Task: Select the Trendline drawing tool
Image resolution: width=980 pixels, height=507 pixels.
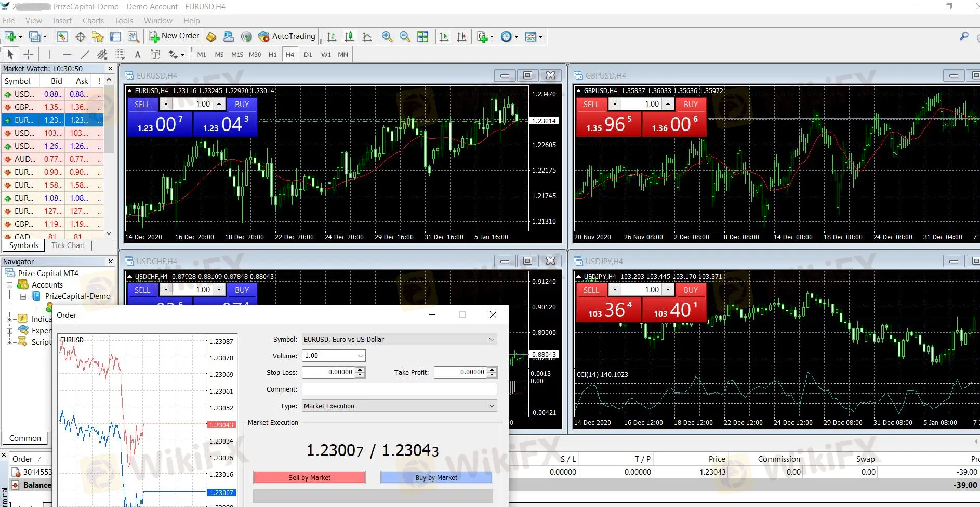Action: pyautogui.click(x=85, y=54)
